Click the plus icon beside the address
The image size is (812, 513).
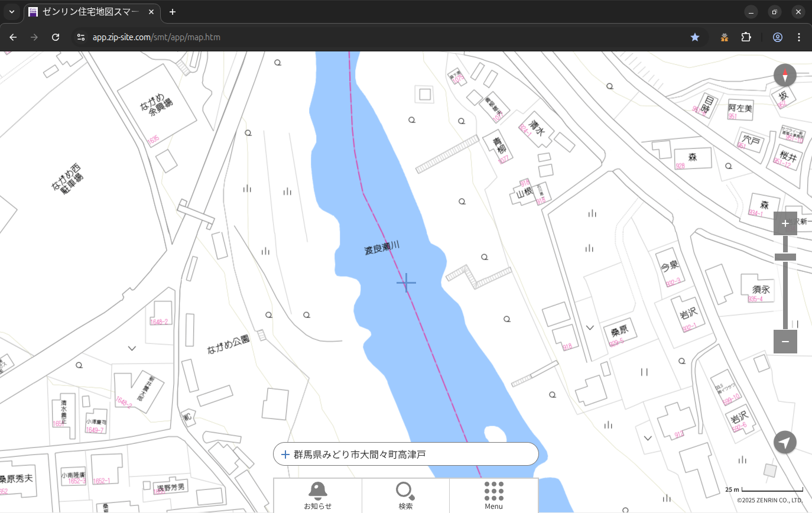point(285,454)
